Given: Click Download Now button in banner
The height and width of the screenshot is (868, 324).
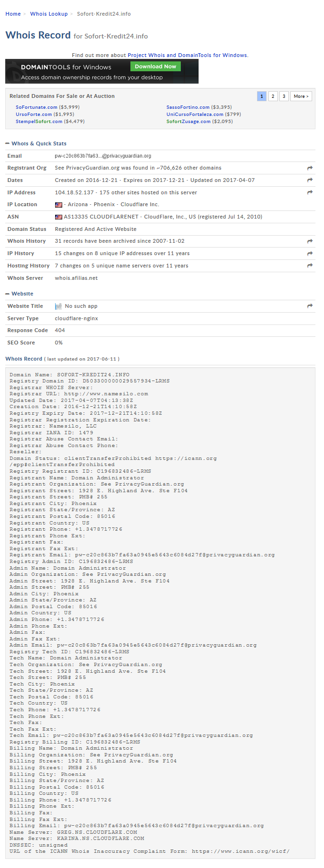Looking at the screenshot, I should click(x=155, y=67).
